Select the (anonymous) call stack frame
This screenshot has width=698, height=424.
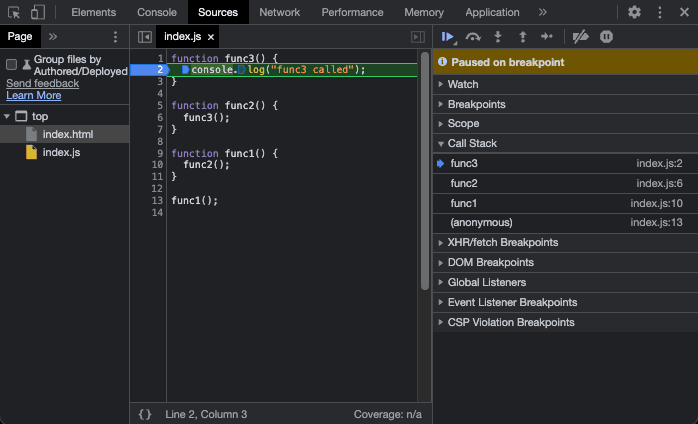pos(565,223)
